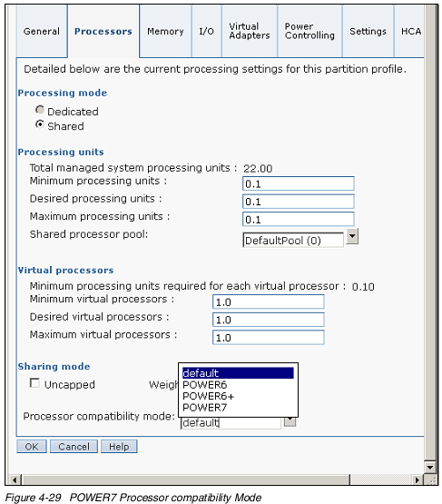The width and height of the screenshot is (442, 504).
Task: Open the Power Controlling tab
Action: pos(310,32)
